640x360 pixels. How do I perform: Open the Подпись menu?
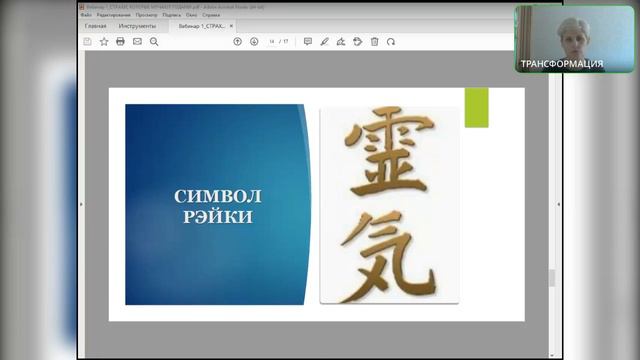171,15
